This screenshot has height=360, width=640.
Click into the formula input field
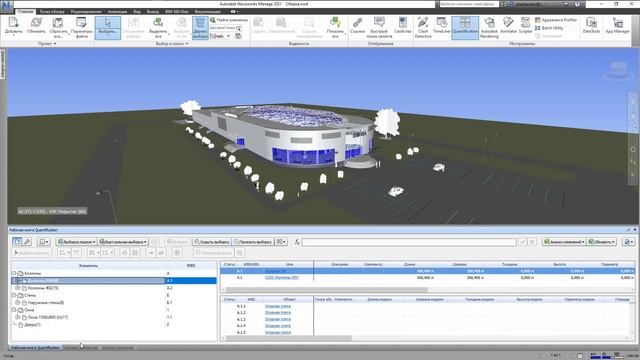click(409, 242)
